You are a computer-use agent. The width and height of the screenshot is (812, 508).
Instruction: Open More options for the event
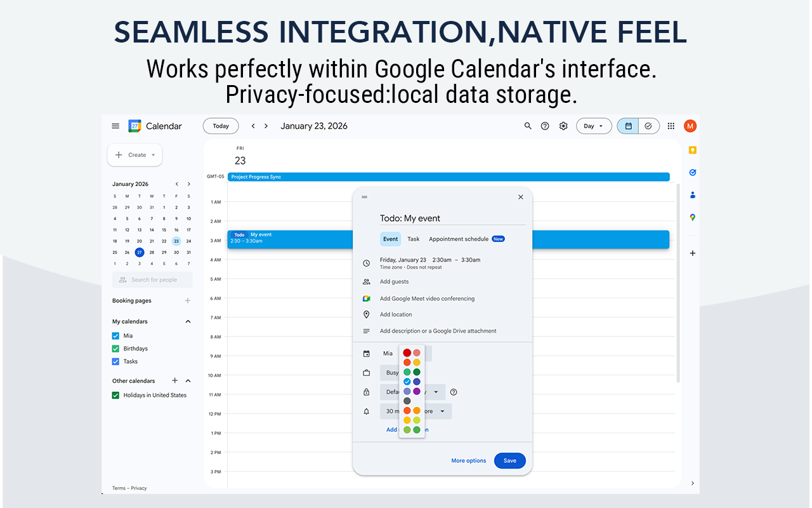(469, 460)
